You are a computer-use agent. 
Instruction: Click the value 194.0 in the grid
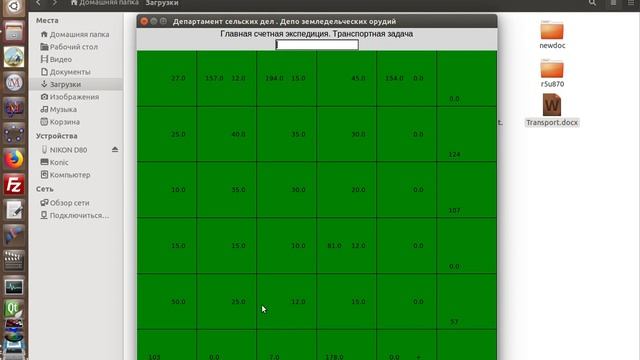click(274, 78)
